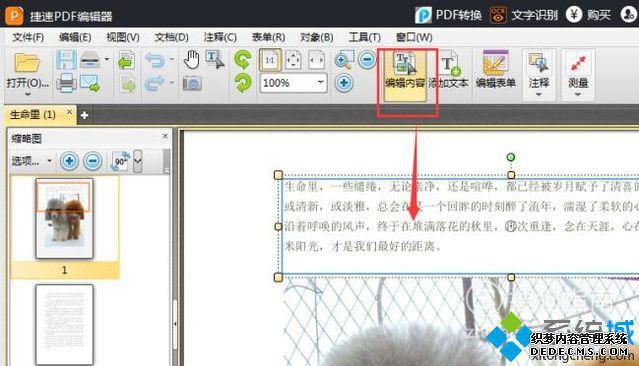639x366 pixels.
Task: Open the Object 对象(B) menu
Action: (316, 37)
